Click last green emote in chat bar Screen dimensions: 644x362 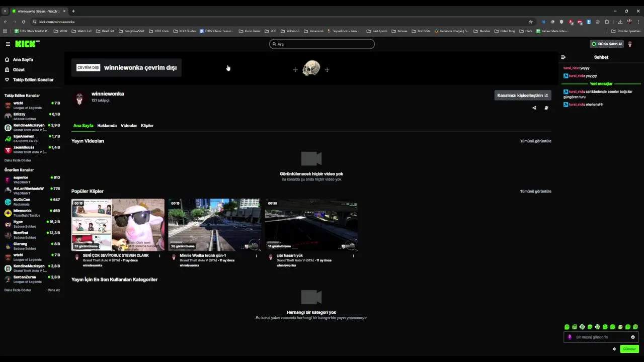pyautogui.click(x=635, y=327)
